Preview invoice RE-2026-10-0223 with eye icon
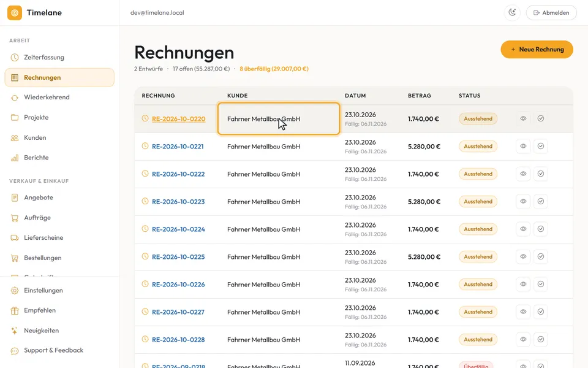Viewport: 588px width, 368px height. tap(523, 201)
